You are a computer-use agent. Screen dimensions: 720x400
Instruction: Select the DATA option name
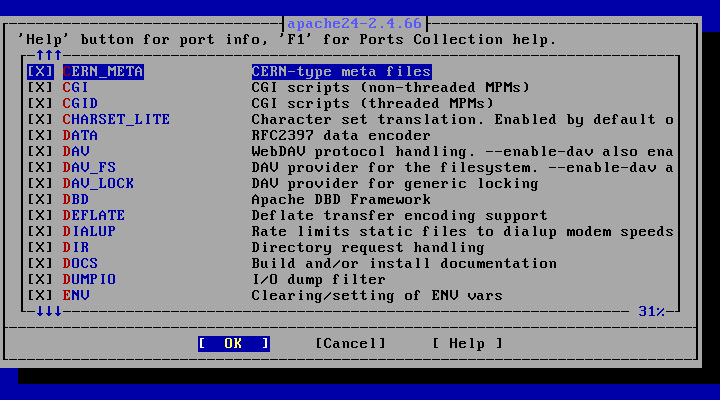click(x=80, y=135)
